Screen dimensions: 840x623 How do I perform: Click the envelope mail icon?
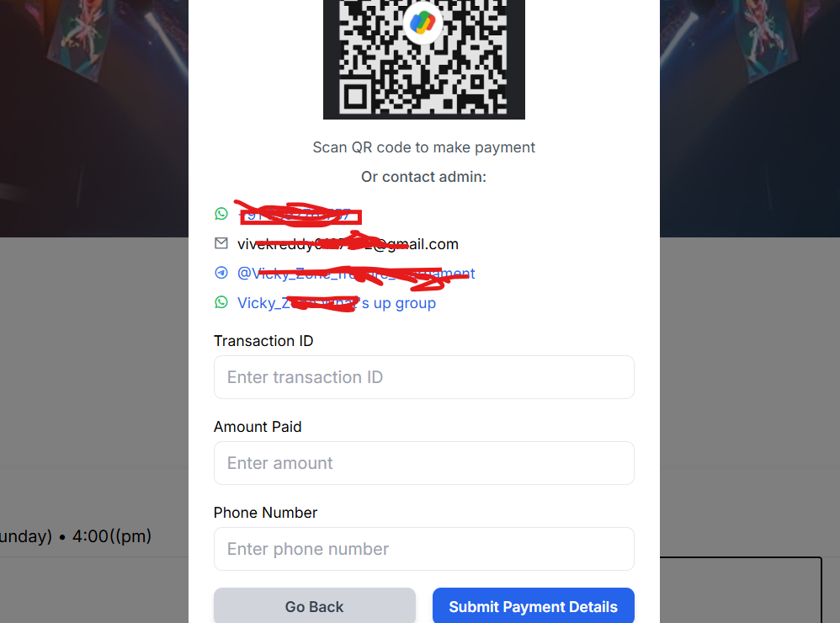coord(221,243)
